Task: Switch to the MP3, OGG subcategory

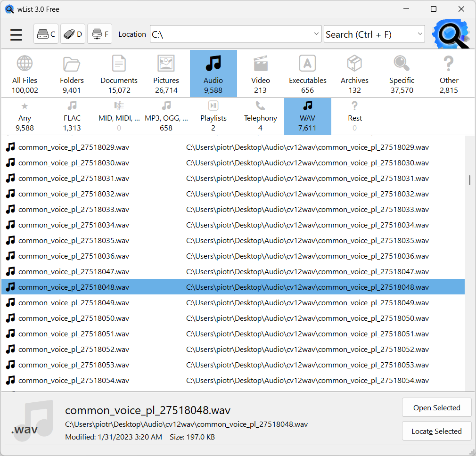Action: click(x=166, y=116)
